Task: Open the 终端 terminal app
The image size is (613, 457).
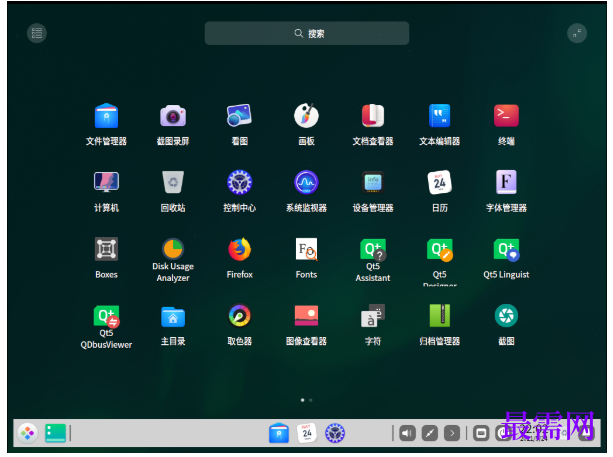Action: click(x=506, y=116)
